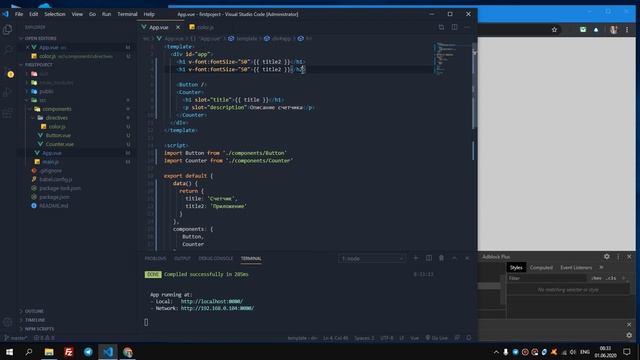
Task: Collapse FIRSTPROJECT folder section
Action: tap(38, 64)
